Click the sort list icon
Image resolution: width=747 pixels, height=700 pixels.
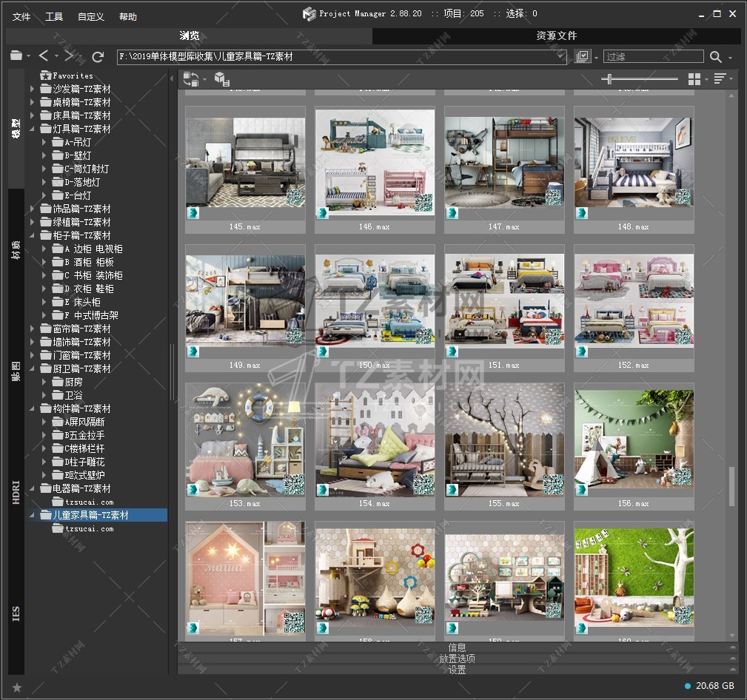point(719,79)
